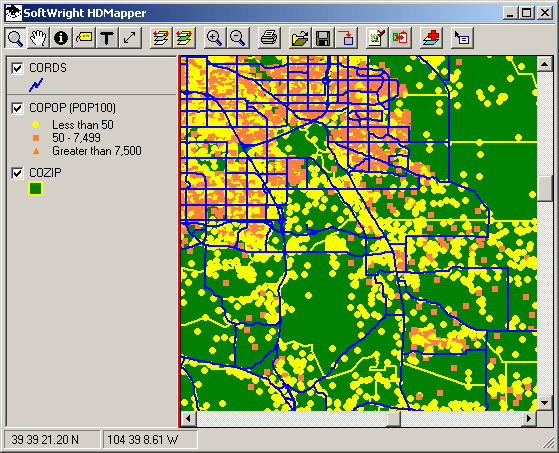The image size is (559, 453).
Task: Disable the COZIP layer checkbox
Action: [17, 173]
